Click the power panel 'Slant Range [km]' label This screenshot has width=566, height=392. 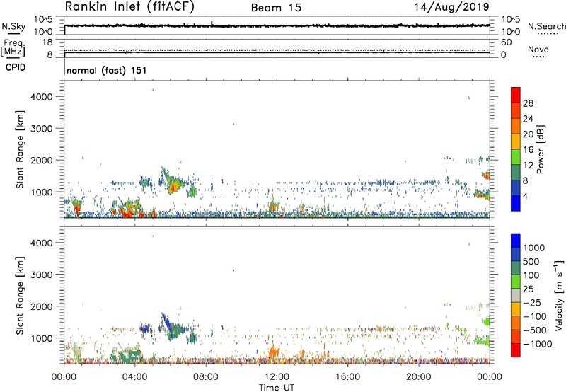pyautogui.click(x=20, y=149)
